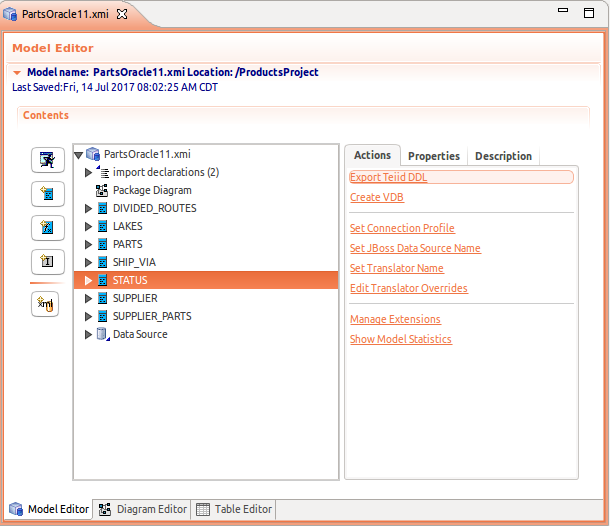Screen dimensions: 610x526
Task: Expand the SHIP_VIA table node
Action: tap(88, 262)
